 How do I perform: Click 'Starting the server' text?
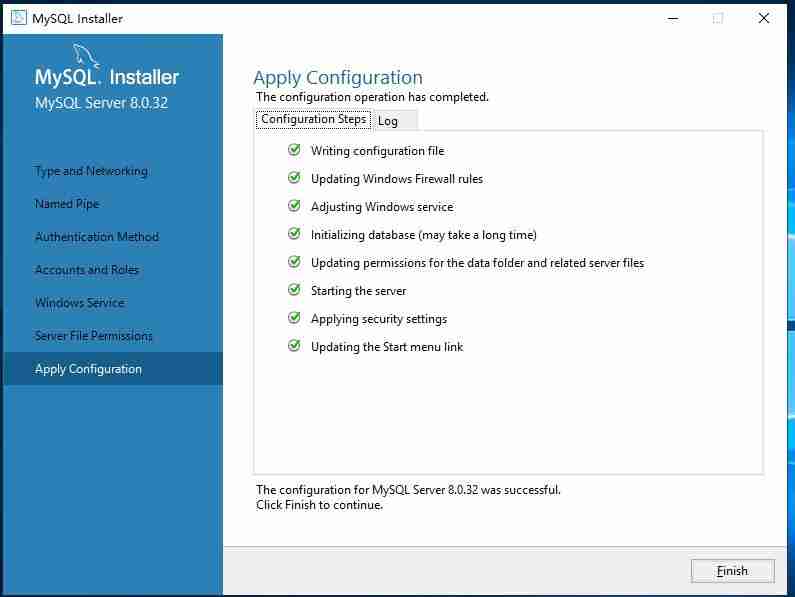[x=358, y=291]
